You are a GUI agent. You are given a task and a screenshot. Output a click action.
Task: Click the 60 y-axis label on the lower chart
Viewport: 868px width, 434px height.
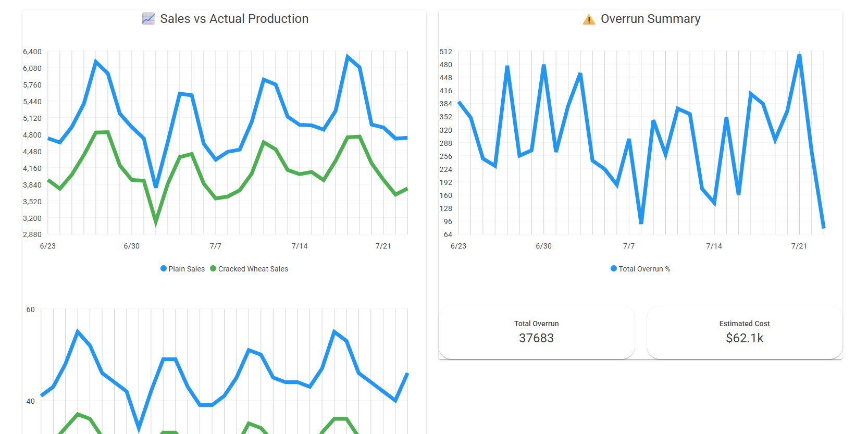(31, 309)
